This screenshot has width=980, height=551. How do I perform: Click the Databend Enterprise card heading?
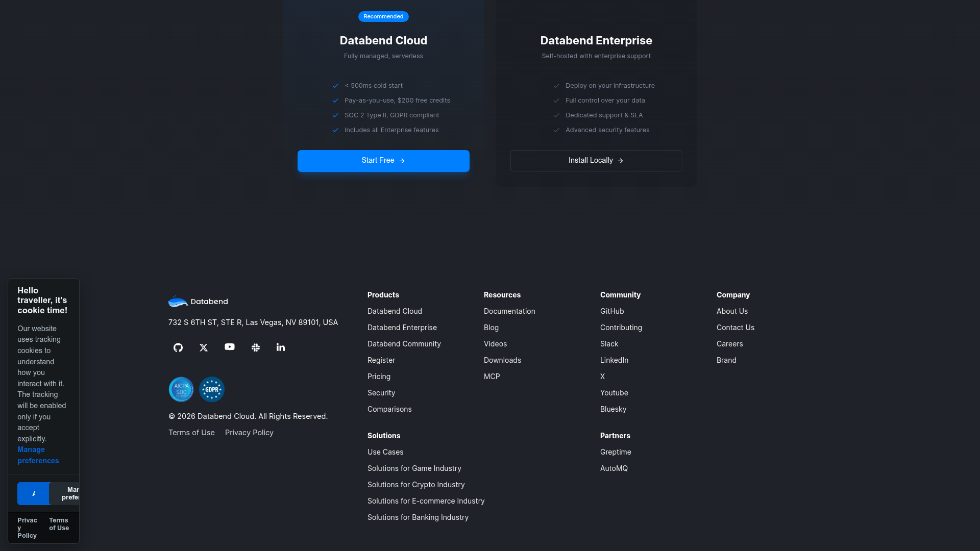tap(596, 40)
